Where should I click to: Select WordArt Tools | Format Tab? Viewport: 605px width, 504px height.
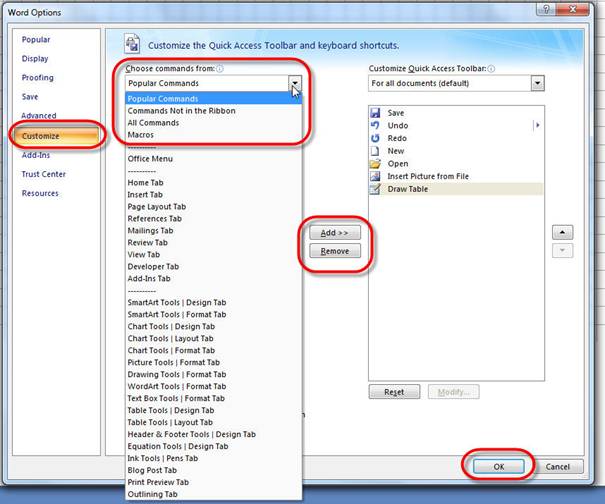click(x=213, y=386)
